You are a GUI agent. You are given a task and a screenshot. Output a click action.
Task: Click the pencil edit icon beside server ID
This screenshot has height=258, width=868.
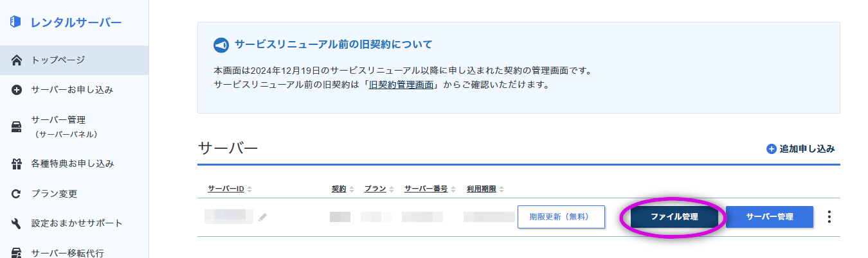[262, 218]
